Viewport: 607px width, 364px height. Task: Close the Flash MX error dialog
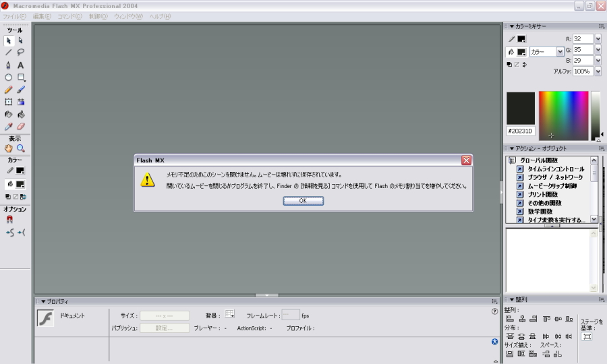point(467,160)
